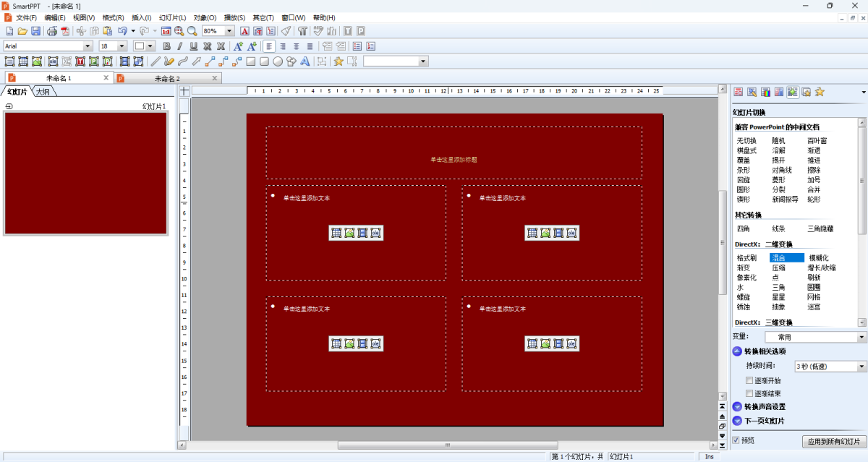Select the 溶解 transition effect
This screenshot has width=868, height=462.
tap(778, 150)
